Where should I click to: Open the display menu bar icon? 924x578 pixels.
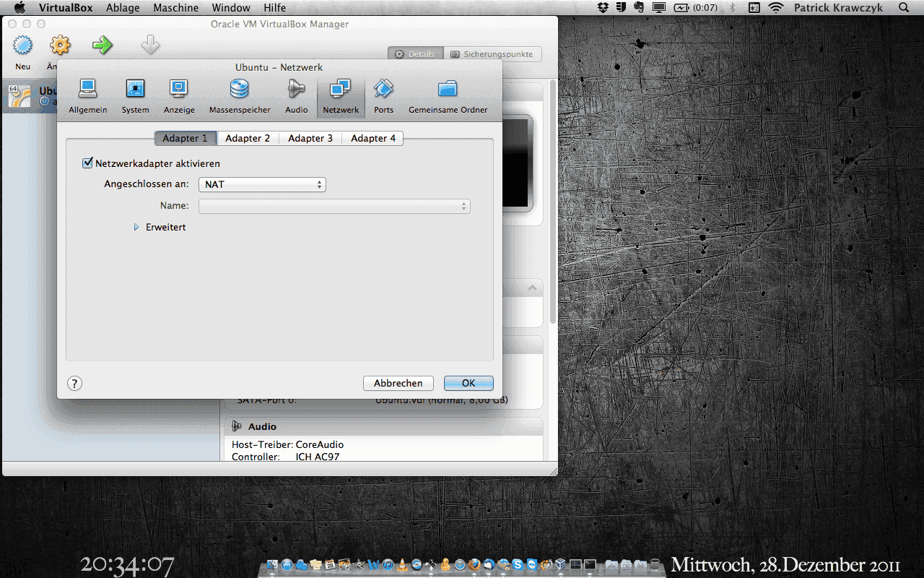click(658, 8)
